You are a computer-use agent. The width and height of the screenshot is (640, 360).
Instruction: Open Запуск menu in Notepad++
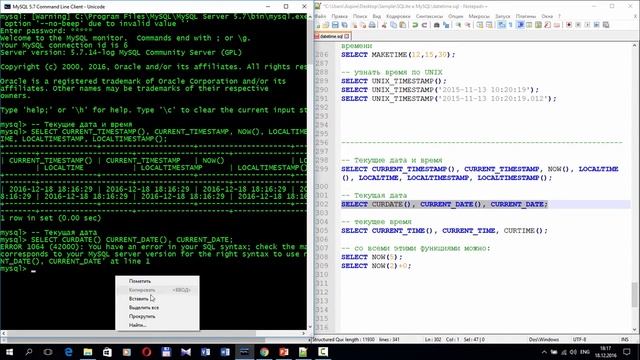point(503,16)
